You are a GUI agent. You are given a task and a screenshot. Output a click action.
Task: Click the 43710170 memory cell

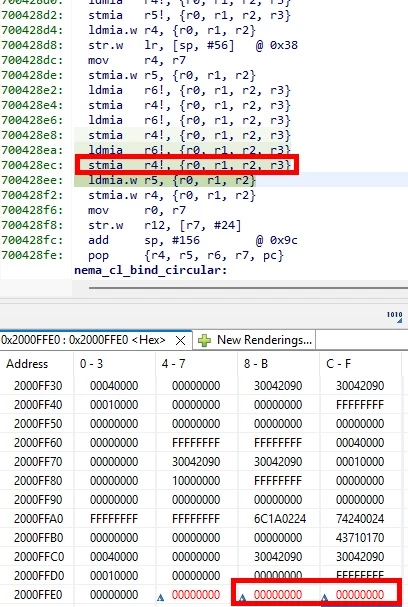pos(360,538)
